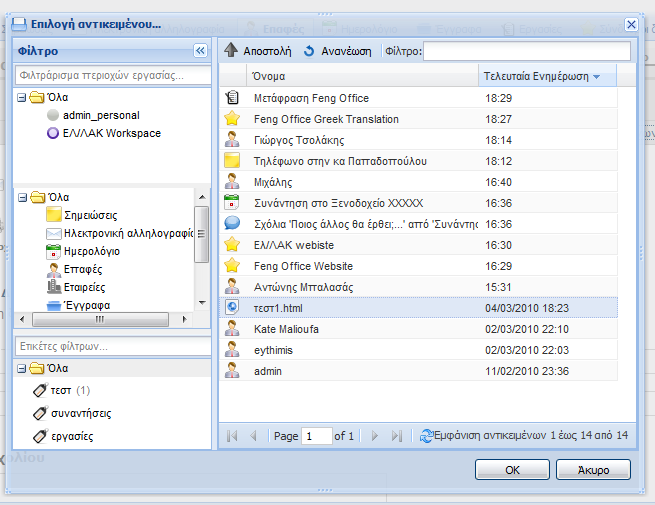Select the ΕΛ/ΛΑΚ Workspace tree item
Screen dimensions: 655x505
[110, 133]
